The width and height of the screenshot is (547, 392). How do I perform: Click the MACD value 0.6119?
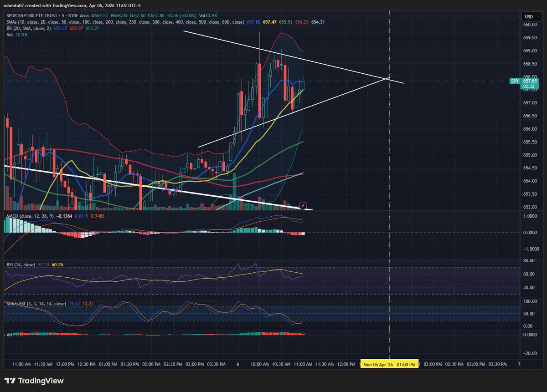click(x=81, y=216)
